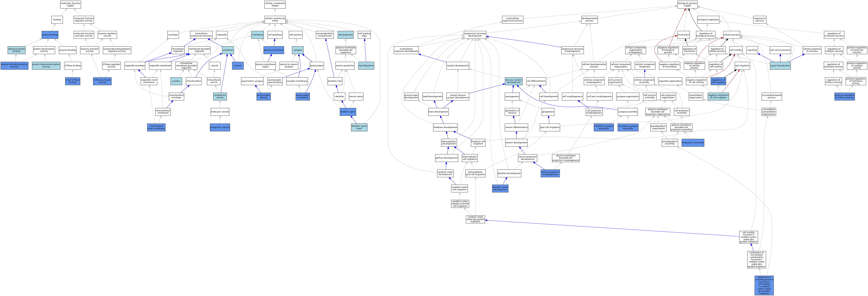Select the 'nervous system development' node
This screenshot has height=296, width=868.
514,81
